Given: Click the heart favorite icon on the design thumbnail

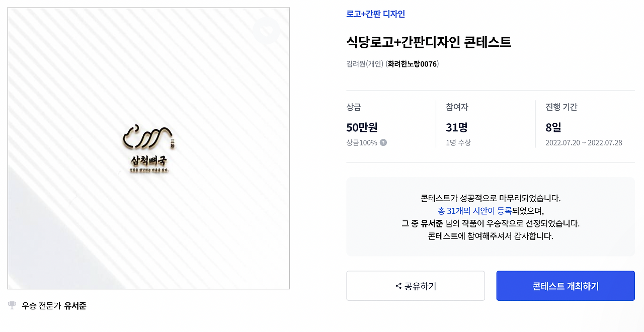Looking at the screenshot, I should [x=267, y=30].
